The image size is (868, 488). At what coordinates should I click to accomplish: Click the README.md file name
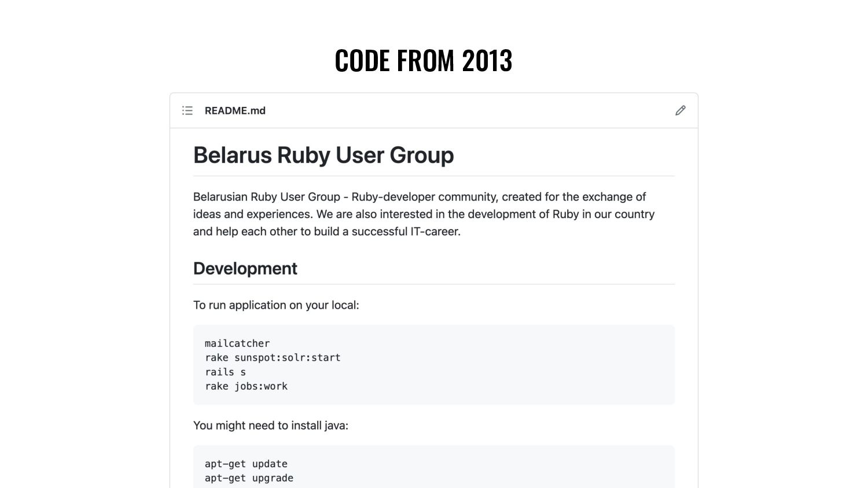coord(235,110)
